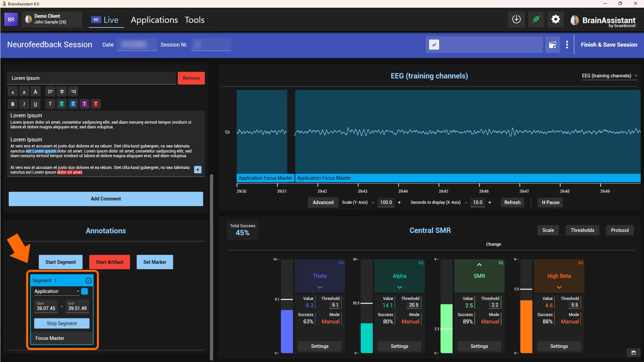The image size is (644, 362).
Task: Open the three-dot session menu
Action: [x=567, y=45]
